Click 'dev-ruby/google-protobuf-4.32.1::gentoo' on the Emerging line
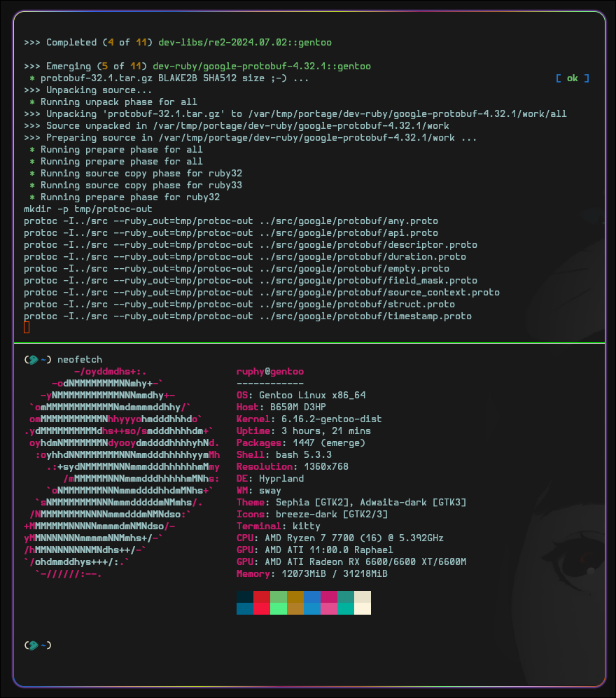 [x=262, y=67]
